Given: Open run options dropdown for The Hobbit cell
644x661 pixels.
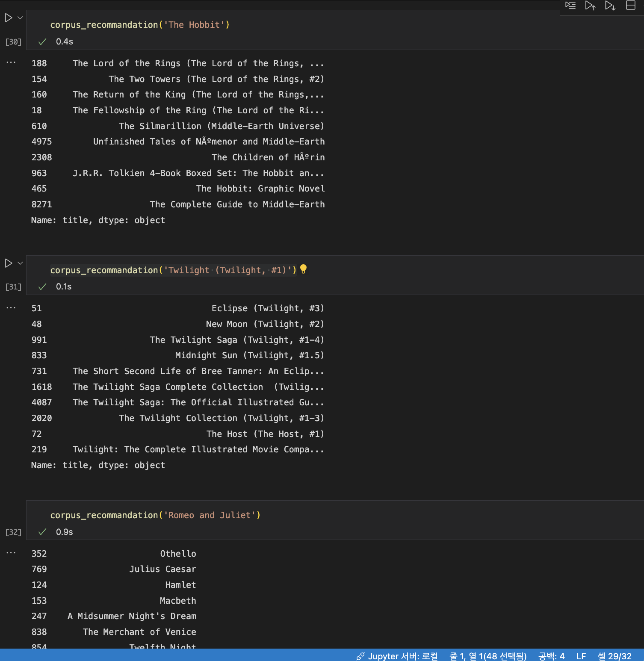Looking at the screenshot, I should pos(20,18).
